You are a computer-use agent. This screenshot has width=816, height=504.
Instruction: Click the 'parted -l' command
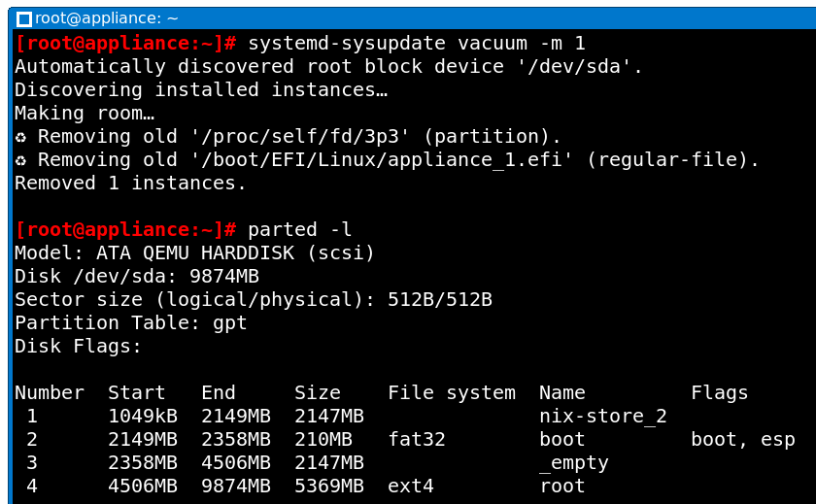pos(300,229)
